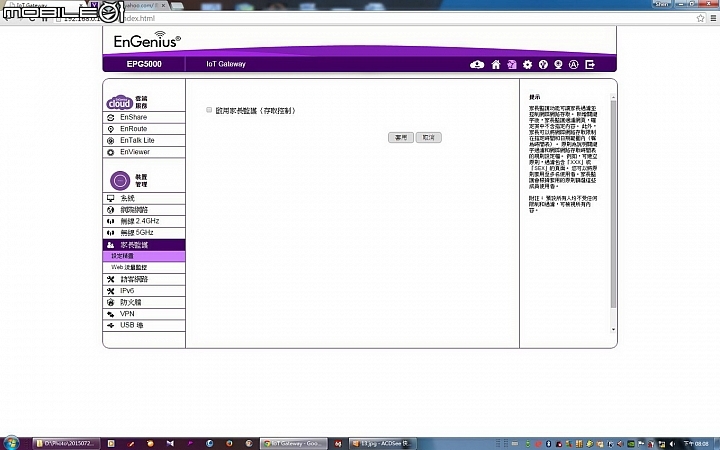Open the EnShare menu item
The image size is (720, 450).
[144, 118]
